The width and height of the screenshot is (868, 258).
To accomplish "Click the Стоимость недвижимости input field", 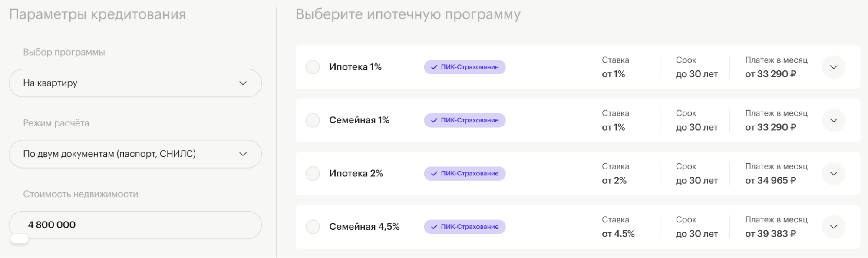I will (135, 225).
